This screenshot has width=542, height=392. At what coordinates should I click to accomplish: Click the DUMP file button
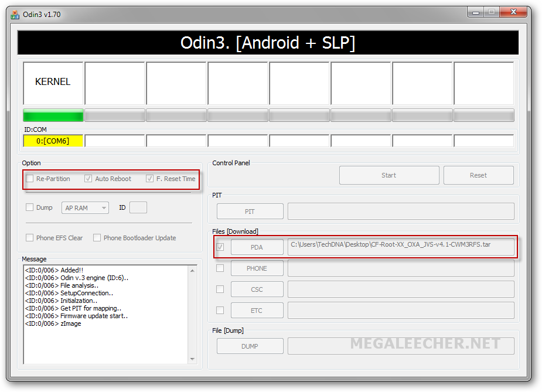tap(250, 346)
